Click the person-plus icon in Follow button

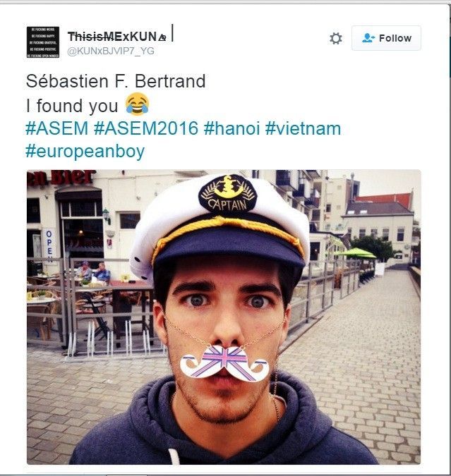pos(368,38)
